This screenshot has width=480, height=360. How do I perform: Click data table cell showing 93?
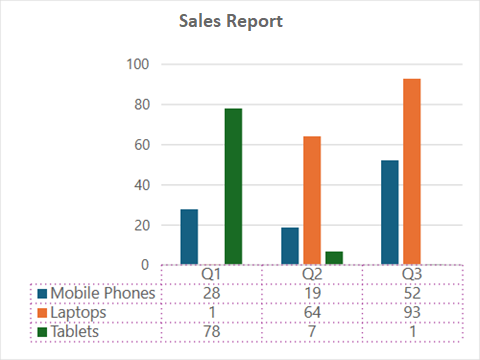coord(412,313)
